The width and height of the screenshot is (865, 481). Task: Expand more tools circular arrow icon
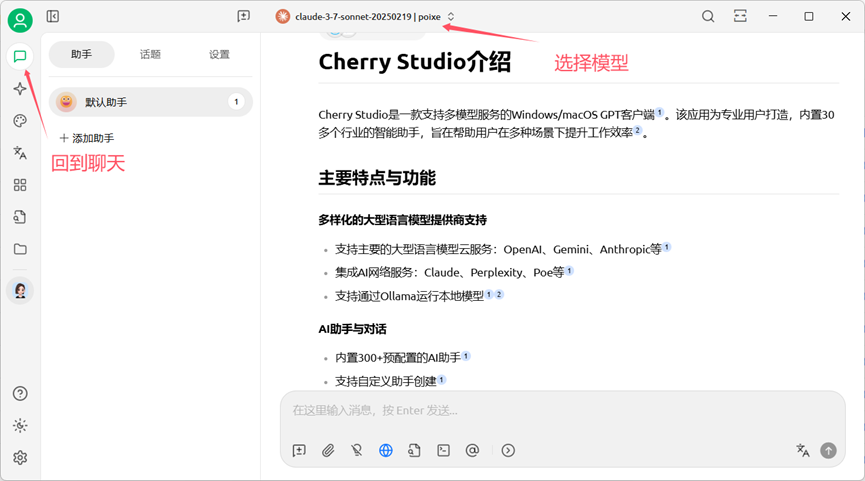tap(508, 451)
